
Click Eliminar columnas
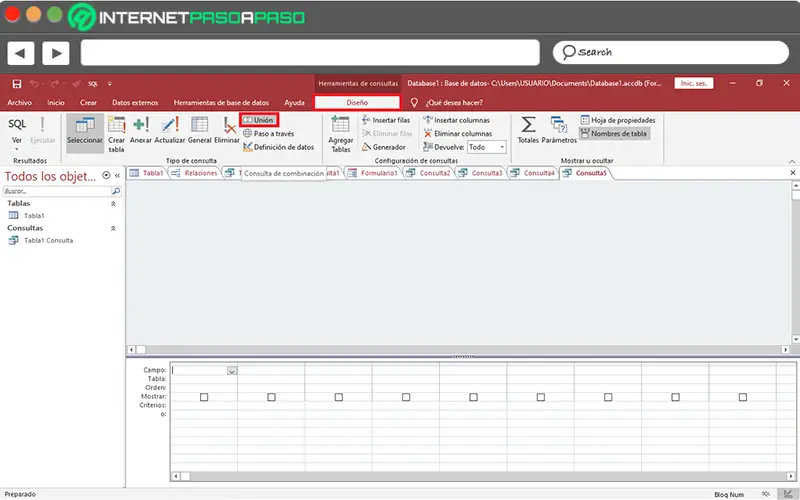[x=458, y=134]
